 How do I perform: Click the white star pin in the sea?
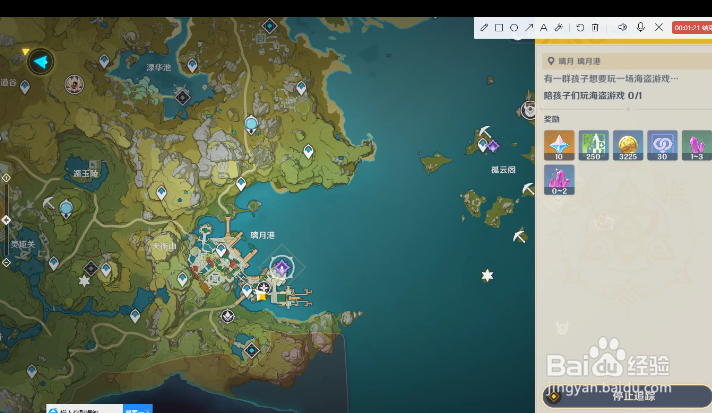487,275
